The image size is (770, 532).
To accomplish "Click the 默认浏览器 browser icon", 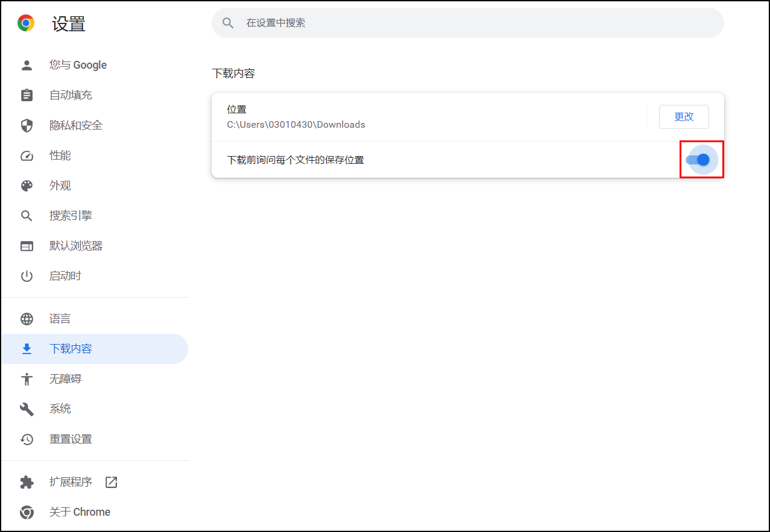I will [x=27, y=245].
